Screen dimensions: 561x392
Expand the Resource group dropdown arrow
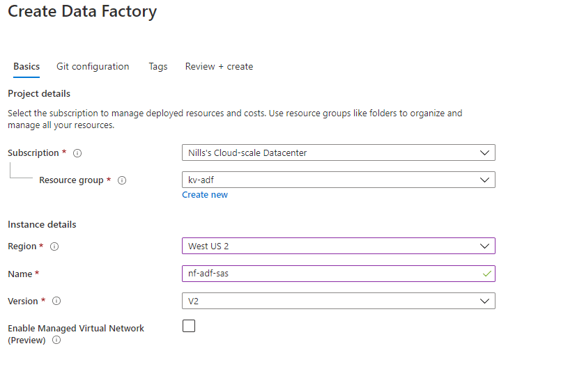[484, 180]
